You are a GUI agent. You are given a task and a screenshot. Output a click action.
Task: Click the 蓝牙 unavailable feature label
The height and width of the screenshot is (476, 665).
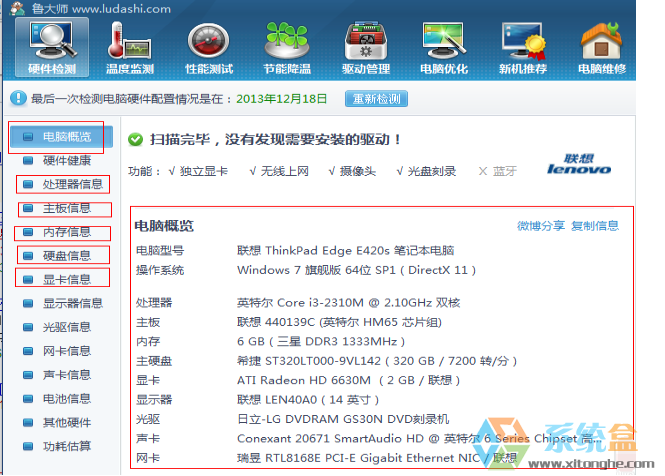[505, 171]
